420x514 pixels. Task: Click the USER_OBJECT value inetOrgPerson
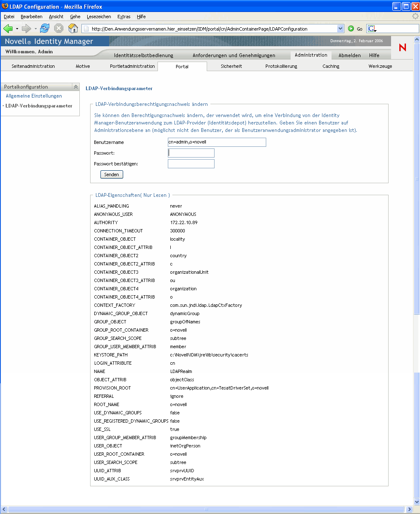(185, 446)
